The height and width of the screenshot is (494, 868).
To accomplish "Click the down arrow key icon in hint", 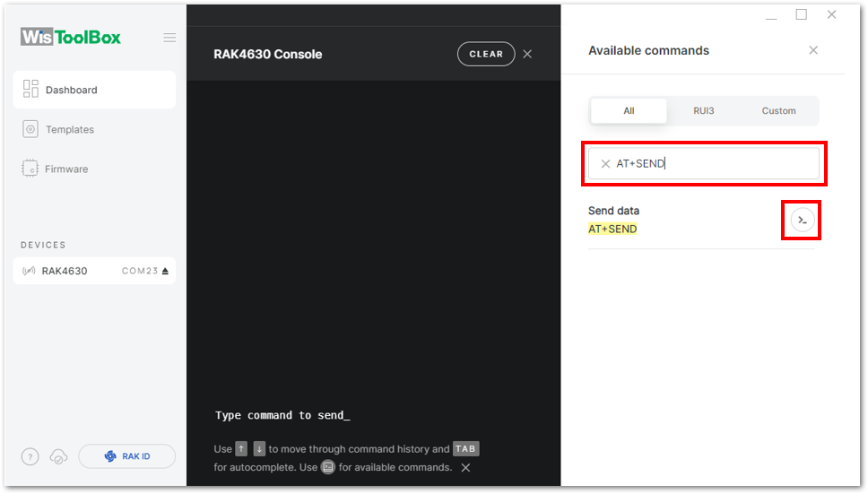I will click(x=259, y=448).
